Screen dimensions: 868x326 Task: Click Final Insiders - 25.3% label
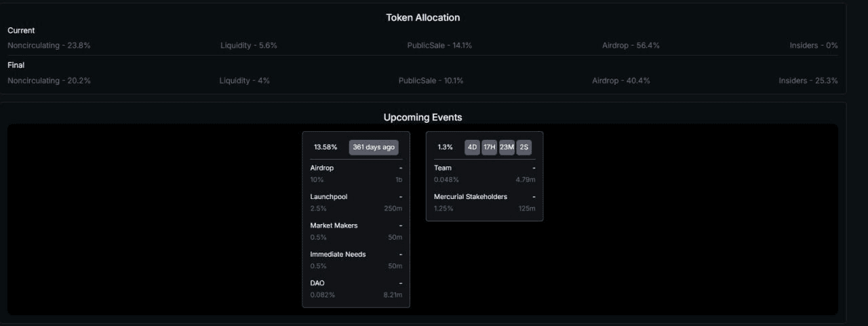coord(808,80)
